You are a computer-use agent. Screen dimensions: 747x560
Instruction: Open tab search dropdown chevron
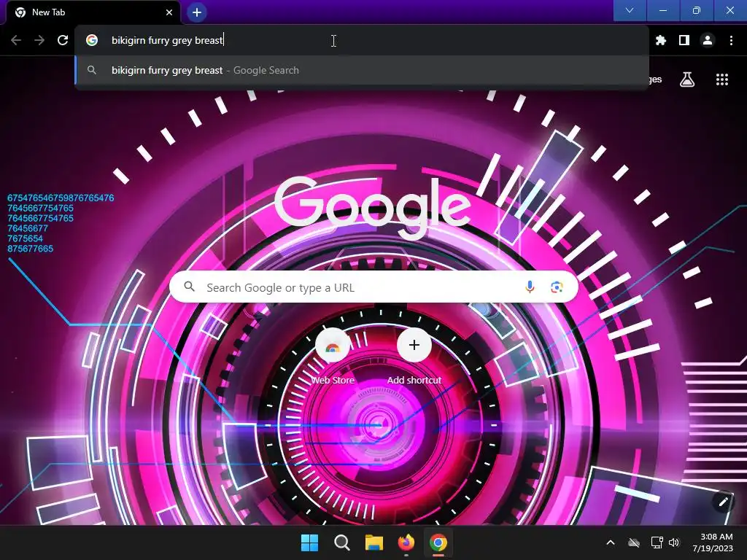click(x=630, y=10)
